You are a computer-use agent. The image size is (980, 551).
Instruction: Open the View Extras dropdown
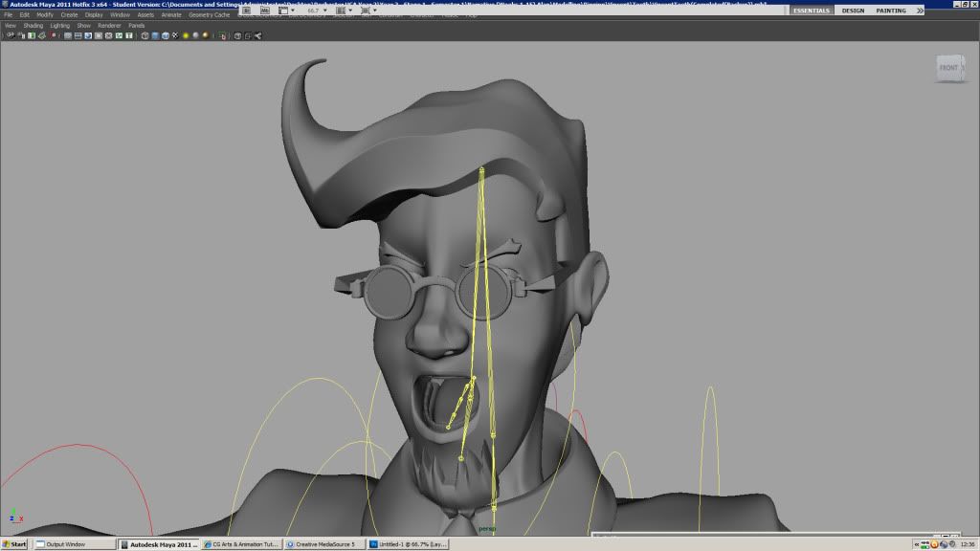(x=286, y=11)
